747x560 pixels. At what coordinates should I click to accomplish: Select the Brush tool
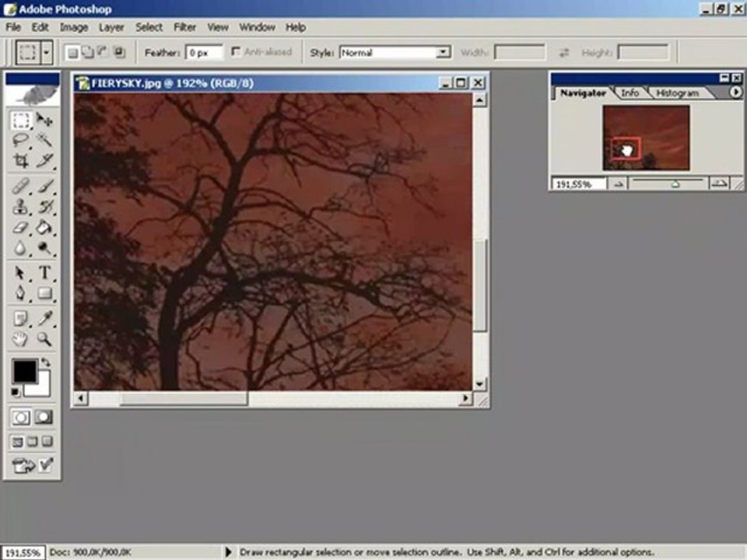[x=44, y=186]
